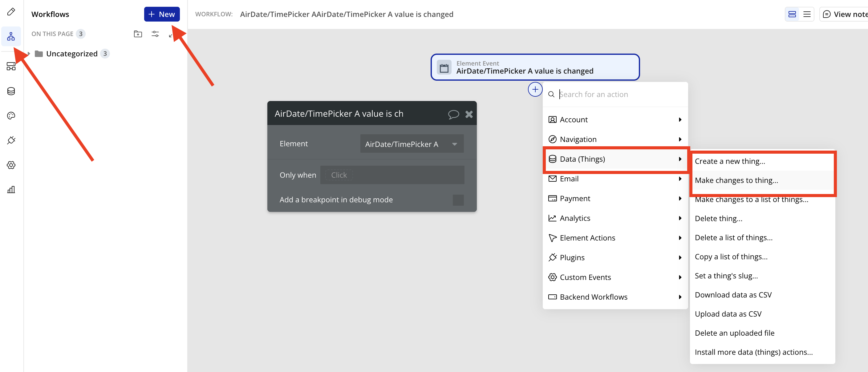Viewport: 868px width, 372px height.
Task: Expand the Data (Things) submenu
Action: coord(615,160)
